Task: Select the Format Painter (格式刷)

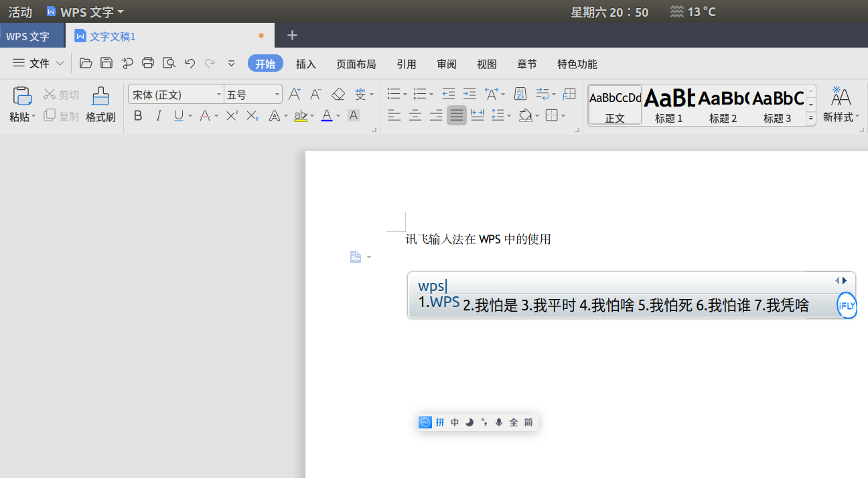Action: click(x=100, y=104)
